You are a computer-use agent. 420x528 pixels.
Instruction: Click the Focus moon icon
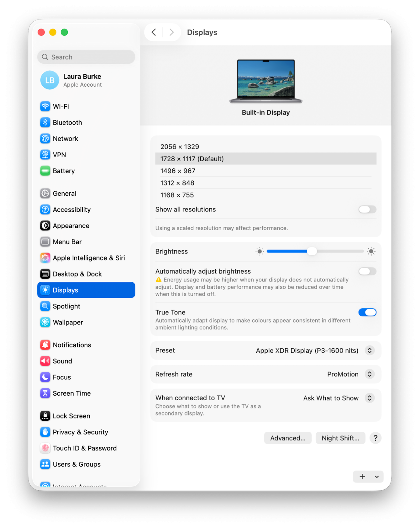[x=45, y=377]
